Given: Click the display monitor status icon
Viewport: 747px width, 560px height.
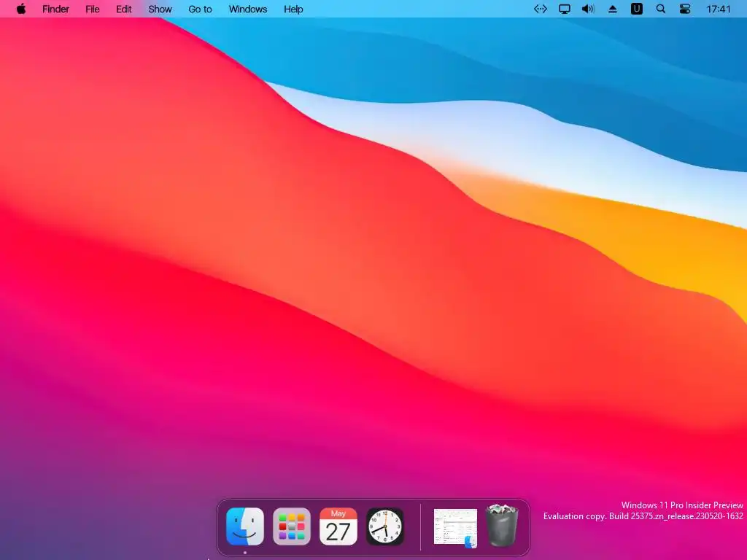Looking at the screenshot, I should pos(565,9).
